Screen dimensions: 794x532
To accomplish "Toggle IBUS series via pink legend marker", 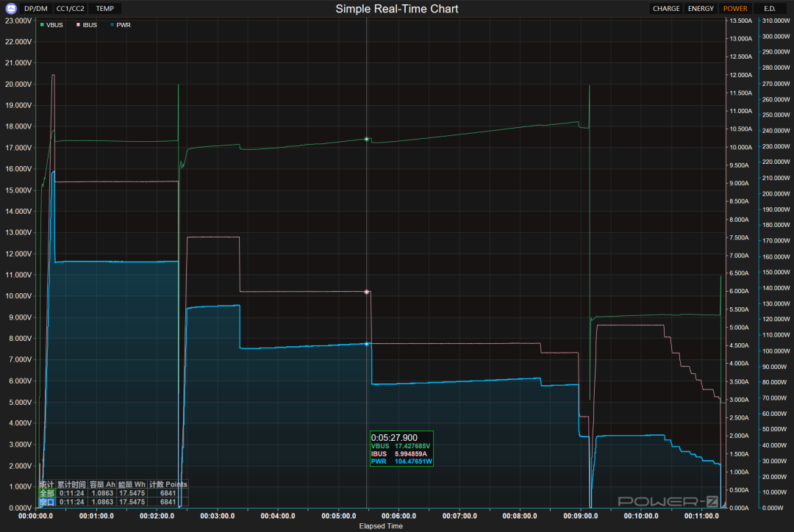I will point(77,25).
